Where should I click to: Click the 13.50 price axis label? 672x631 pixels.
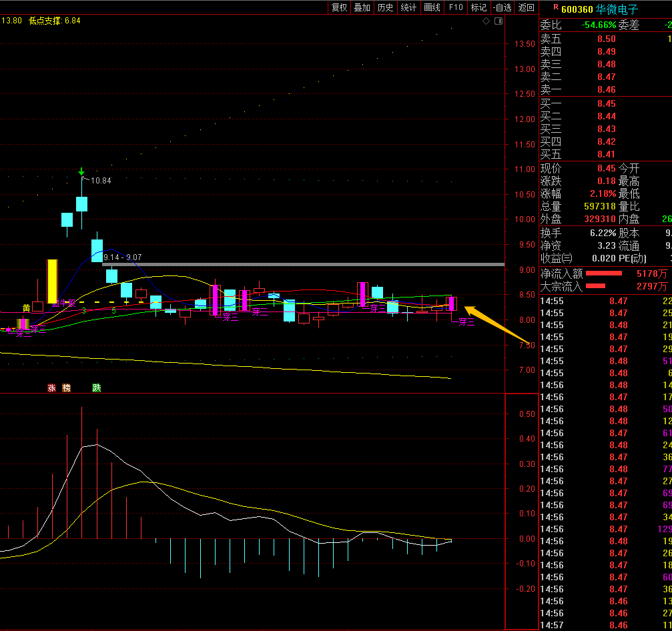tap(525, 44)
